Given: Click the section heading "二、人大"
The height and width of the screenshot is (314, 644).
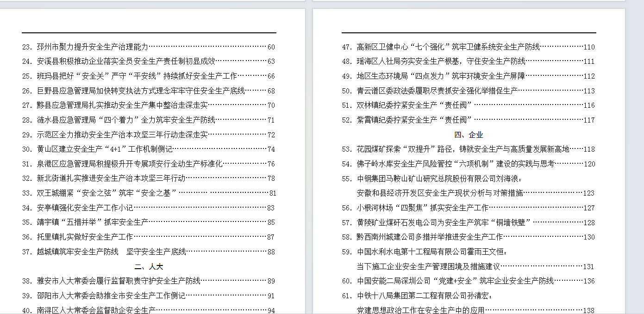Looking at the screenshot, I should [x=149, y=266].
